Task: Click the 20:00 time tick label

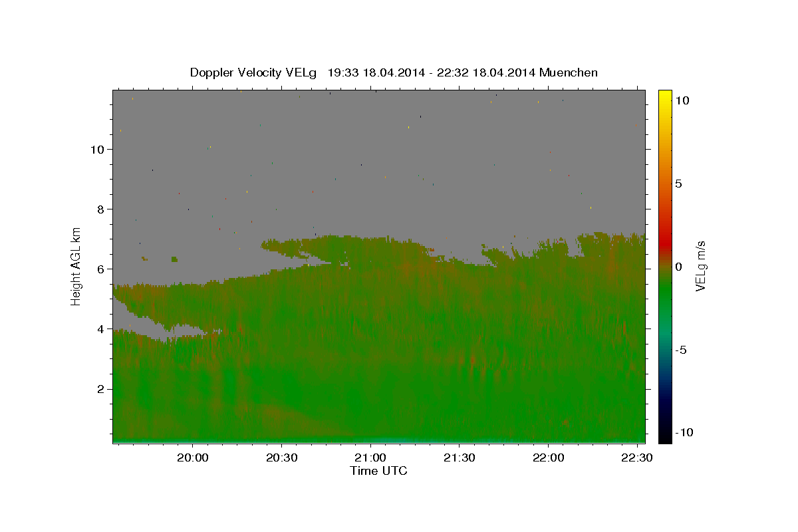Action: pyautogui.click(x=193, y=458)
